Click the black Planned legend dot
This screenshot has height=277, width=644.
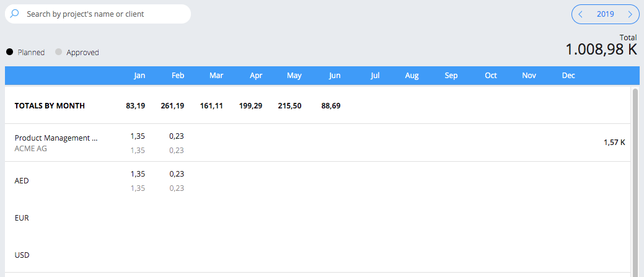[9, 52]
